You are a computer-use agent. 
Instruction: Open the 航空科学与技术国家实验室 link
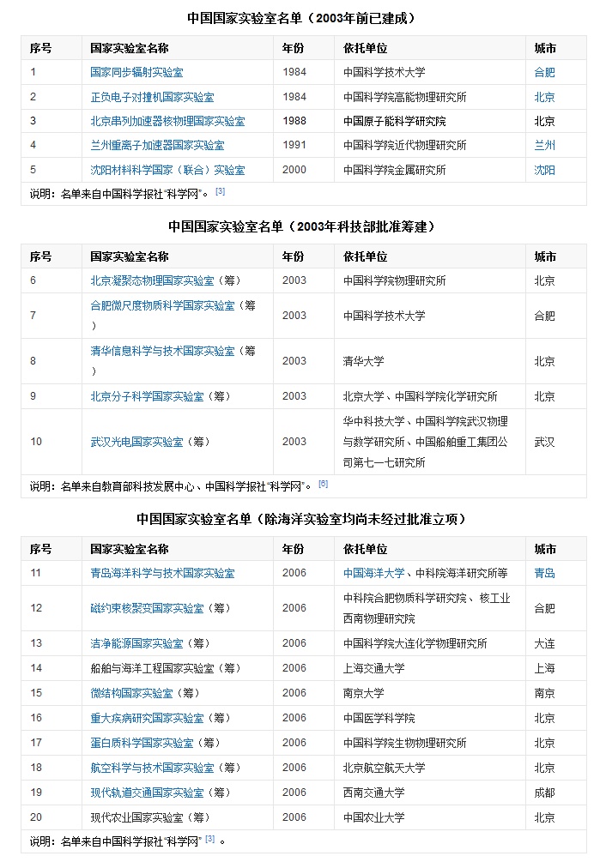152,768
